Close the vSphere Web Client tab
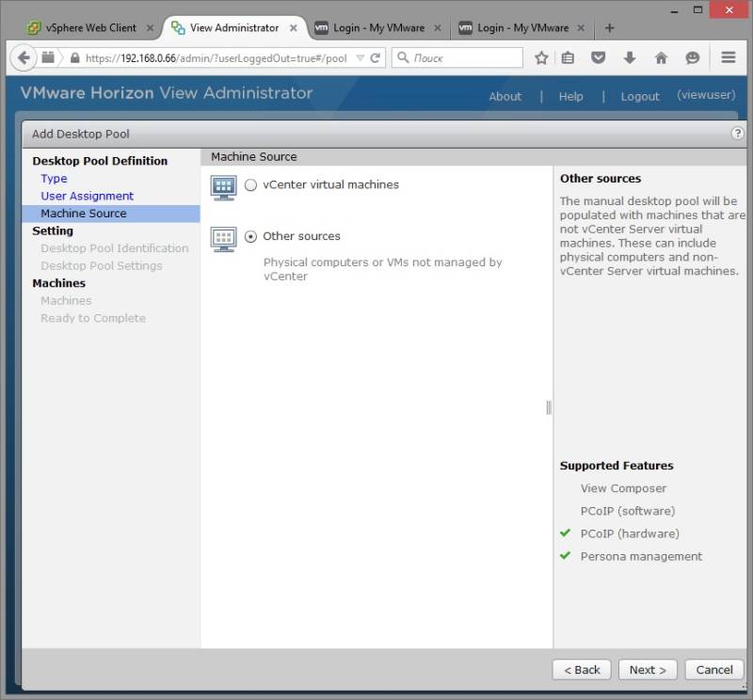The width and height of the screenshot is (753, 700). tap(151, 28)
